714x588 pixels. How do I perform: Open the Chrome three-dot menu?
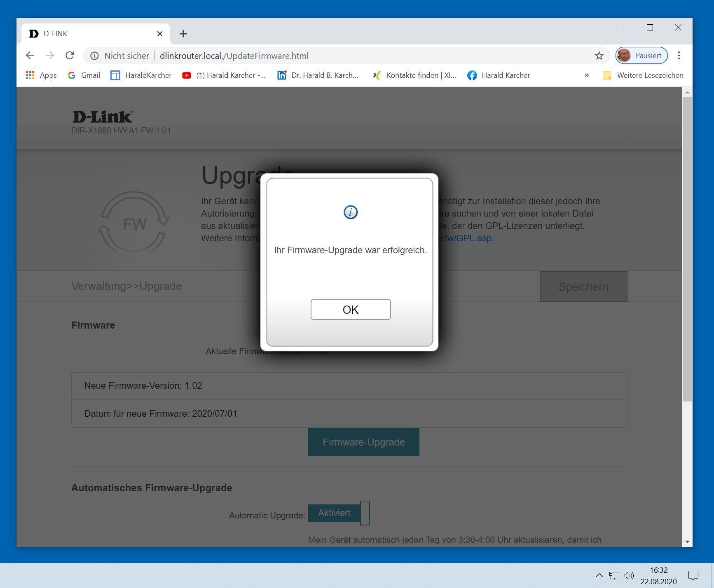679,56
